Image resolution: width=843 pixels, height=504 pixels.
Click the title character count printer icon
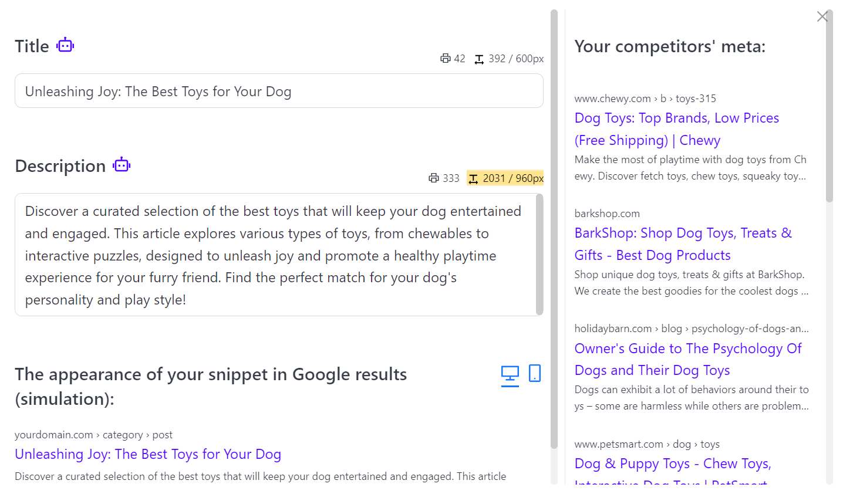[x=446, y=59]
